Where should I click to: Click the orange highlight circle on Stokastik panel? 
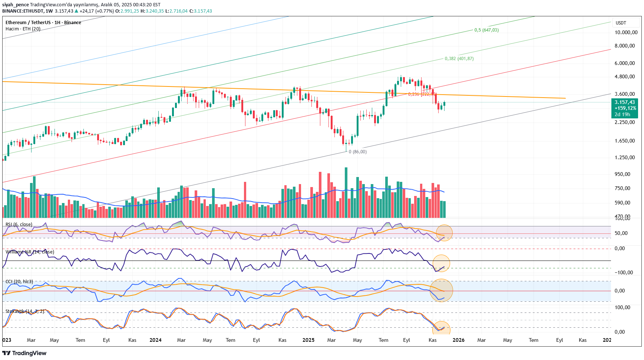[x=441, y=328]
